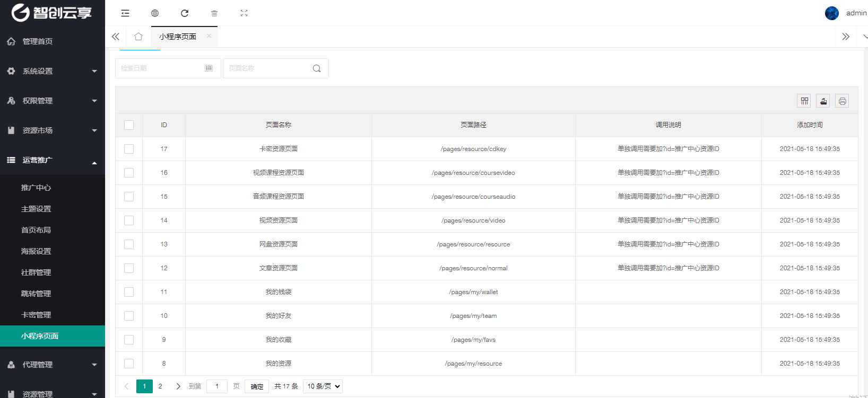Focus the 检索日期 date field

(x=168, y=68)
